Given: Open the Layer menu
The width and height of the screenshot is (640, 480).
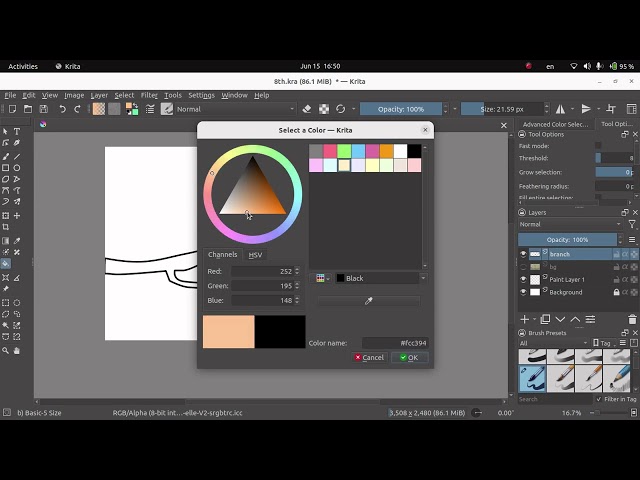Looking at the screenshot, I should (99, 95).
